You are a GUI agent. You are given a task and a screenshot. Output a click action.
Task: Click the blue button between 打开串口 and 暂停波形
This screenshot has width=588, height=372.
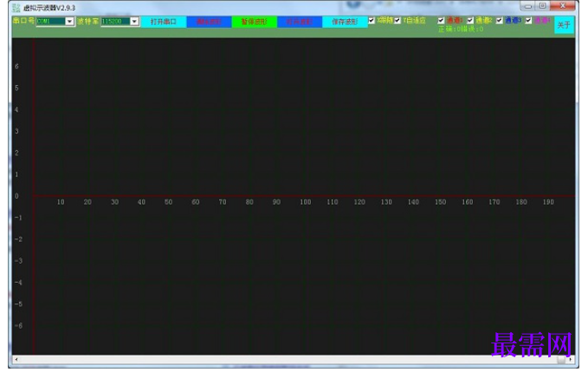tap(209, 22)
